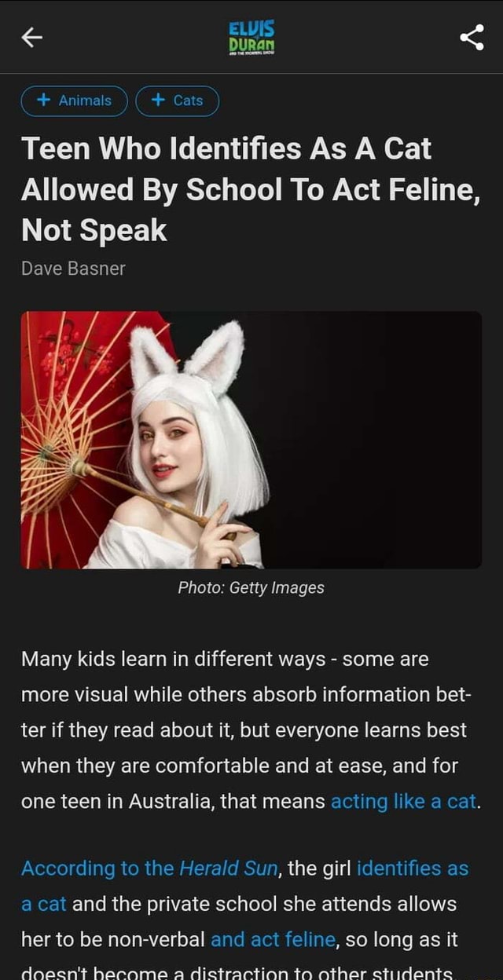Open the 'acting like a cat' link

(x=404, y=801)
